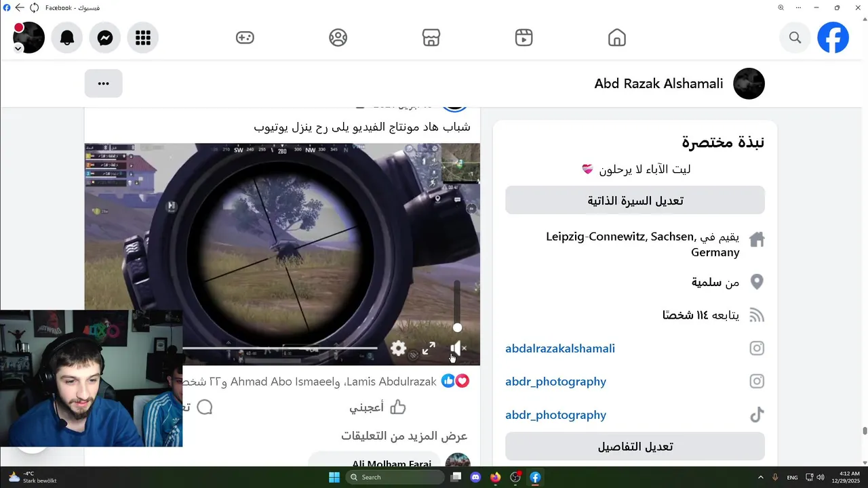Screen dimensions: 868x488
Task: Adjust the video volume slider
Action: click(457, 306)
